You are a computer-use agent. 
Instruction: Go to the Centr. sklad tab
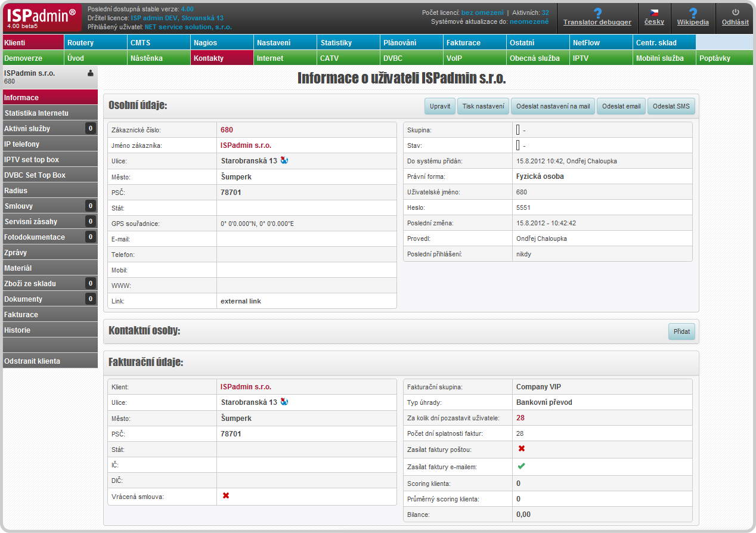[664, 42]
